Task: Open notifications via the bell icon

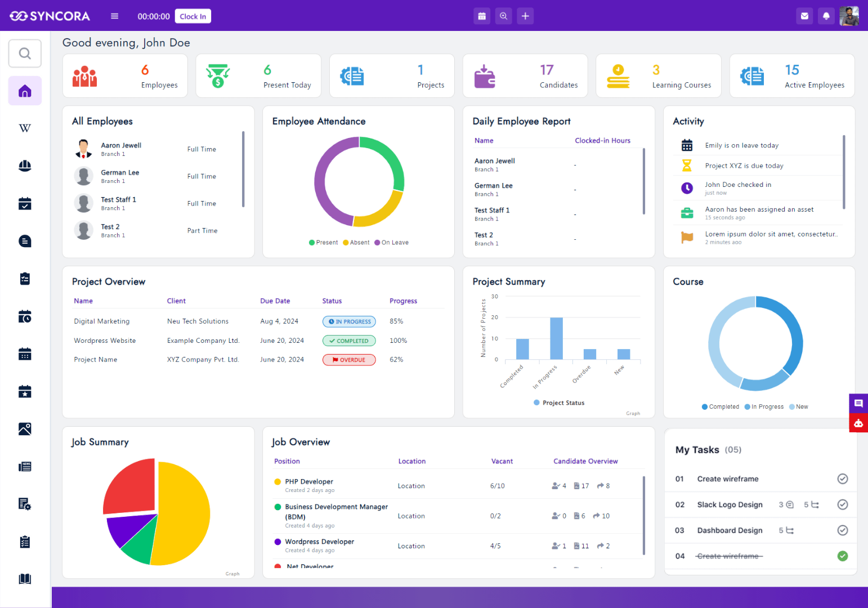Action: (826, 16)
